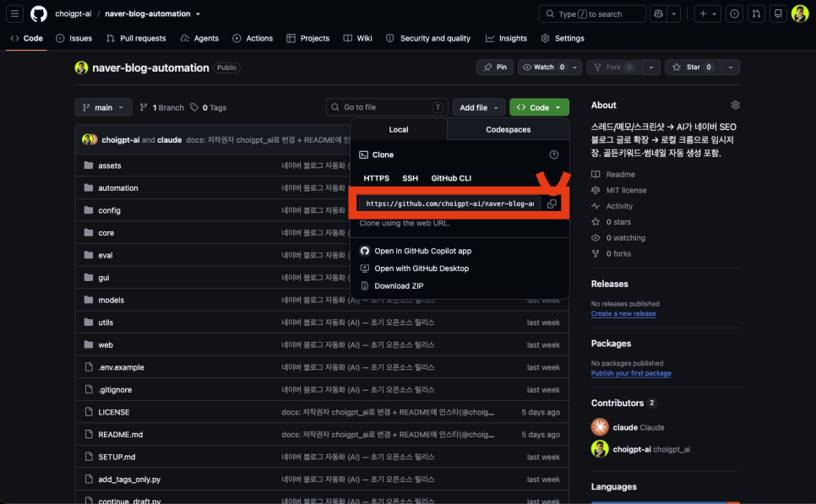
Task: Focus the Go to file search field
Action: point(387,107)
